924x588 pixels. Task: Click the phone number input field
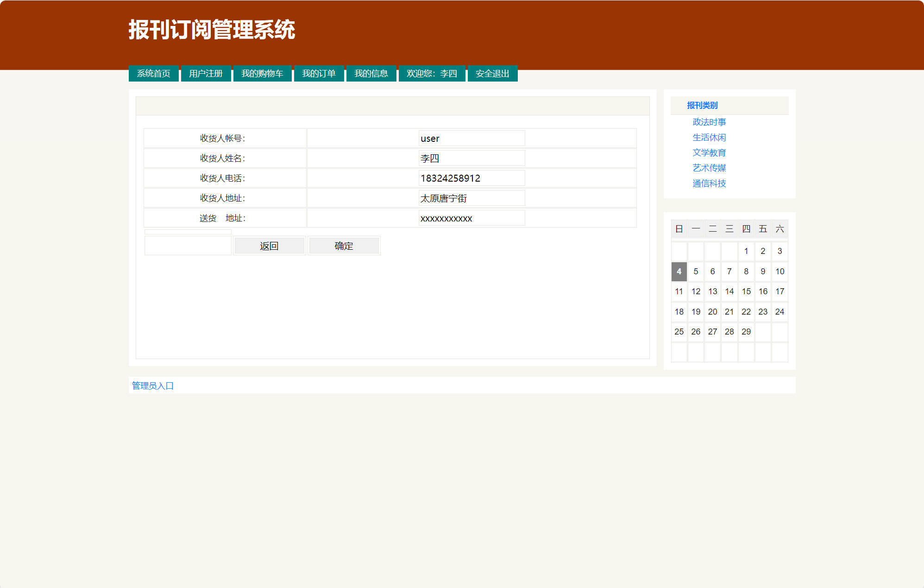[x=471, y=178]
